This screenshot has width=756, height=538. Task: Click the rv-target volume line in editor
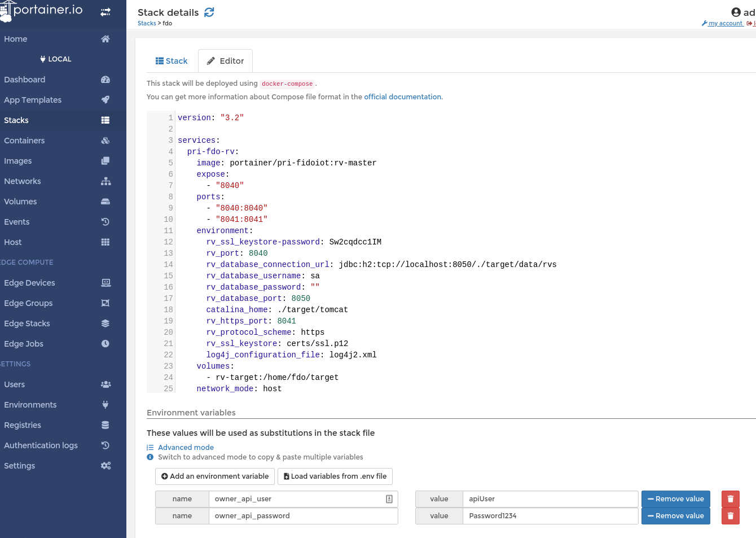click(272, 378)
